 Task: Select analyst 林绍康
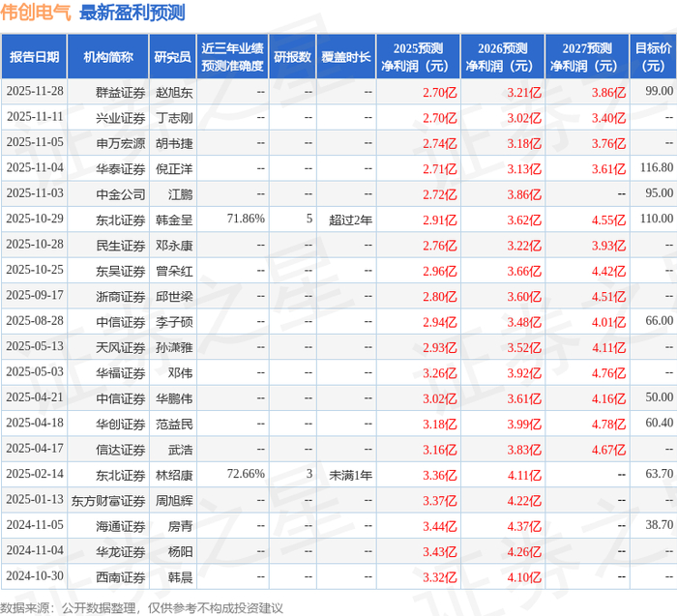[x=174, y=475]
